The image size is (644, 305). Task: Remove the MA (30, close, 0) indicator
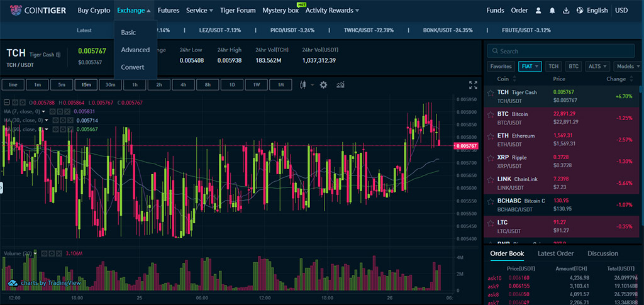[70, 120]
